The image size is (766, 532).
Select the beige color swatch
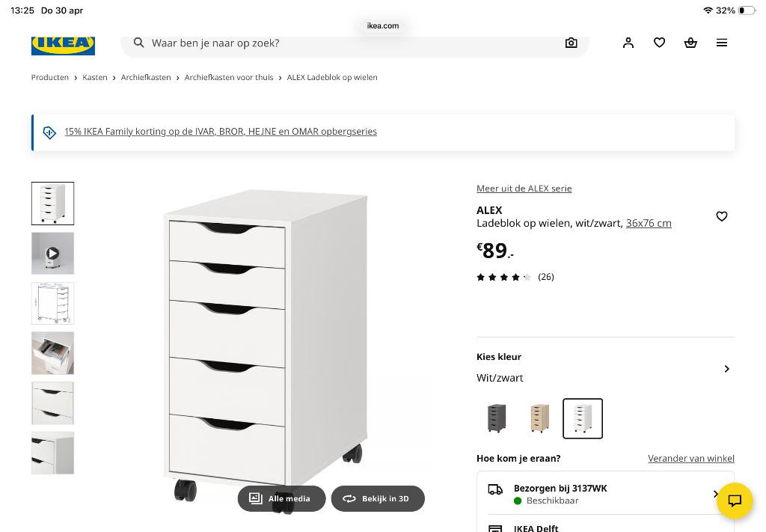[539, 418]
